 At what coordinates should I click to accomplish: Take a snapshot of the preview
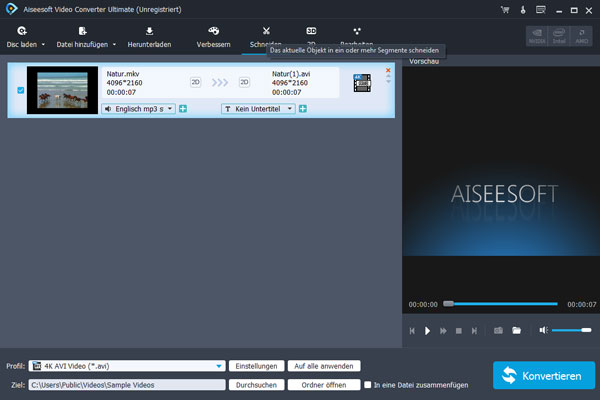tap(499, 330)
